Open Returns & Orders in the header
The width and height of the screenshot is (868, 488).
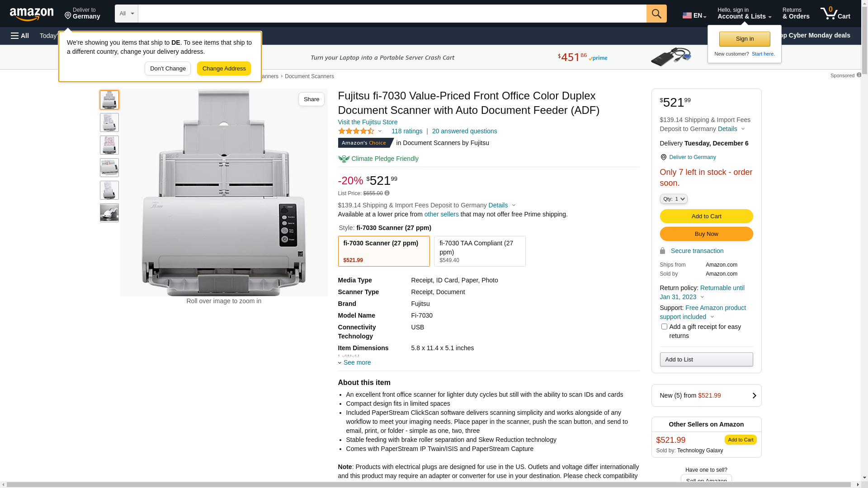click(796, 14)
